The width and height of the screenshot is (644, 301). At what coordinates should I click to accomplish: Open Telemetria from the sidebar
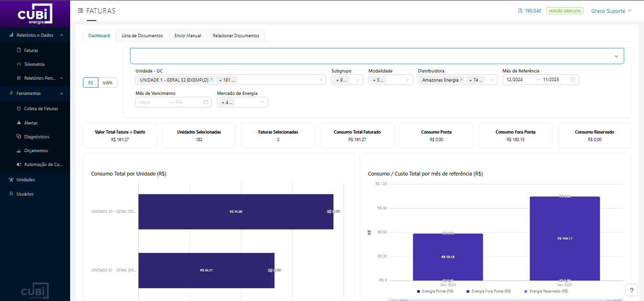[34, 64]
